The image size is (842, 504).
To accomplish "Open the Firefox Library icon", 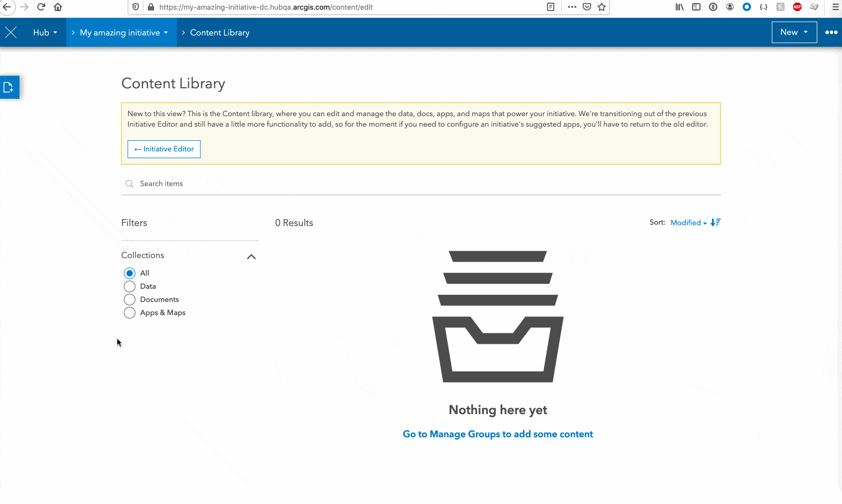I will pyautogui.click(x=679, y=7).
